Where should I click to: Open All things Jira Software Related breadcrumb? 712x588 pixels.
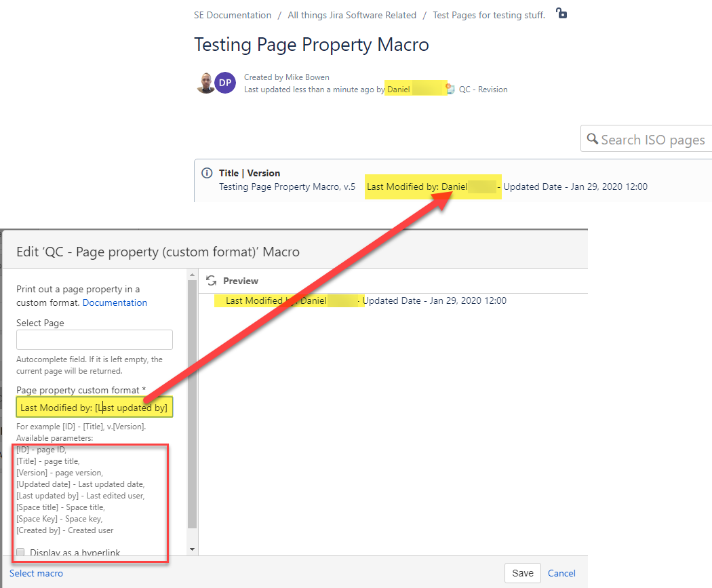coord(352,15)
